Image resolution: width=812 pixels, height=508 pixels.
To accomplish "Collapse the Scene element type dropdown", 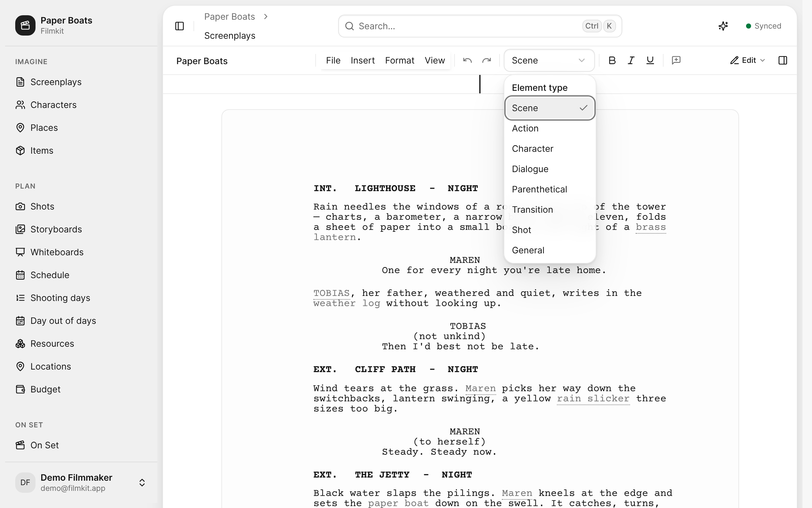I will click(549, 60).
